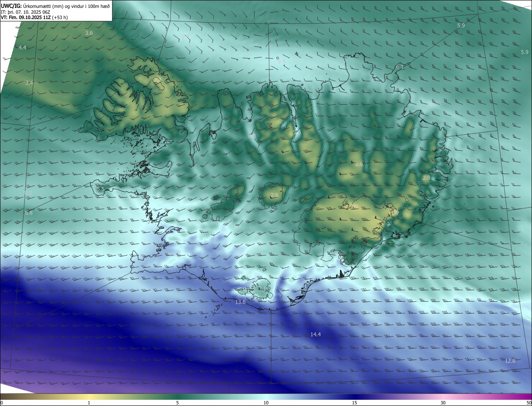Screen dimensions: 532x406
Task: Click the map value label 6.1
Action: click(400, 67)
